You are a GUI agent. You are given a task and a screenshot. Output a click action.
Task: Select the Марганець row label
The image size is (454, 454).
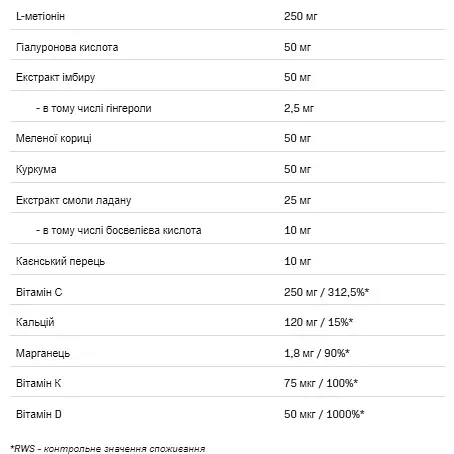point(43,353)
